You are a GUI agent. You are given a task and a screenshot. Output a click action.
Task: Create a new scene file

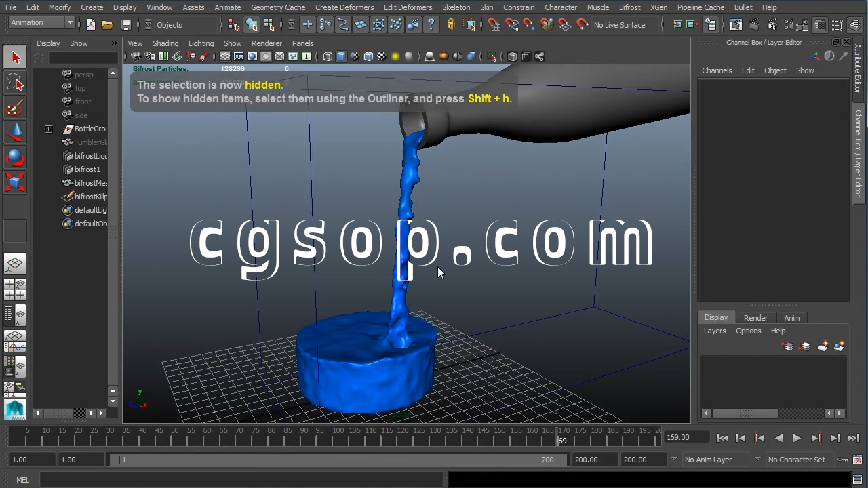[91, 25]
